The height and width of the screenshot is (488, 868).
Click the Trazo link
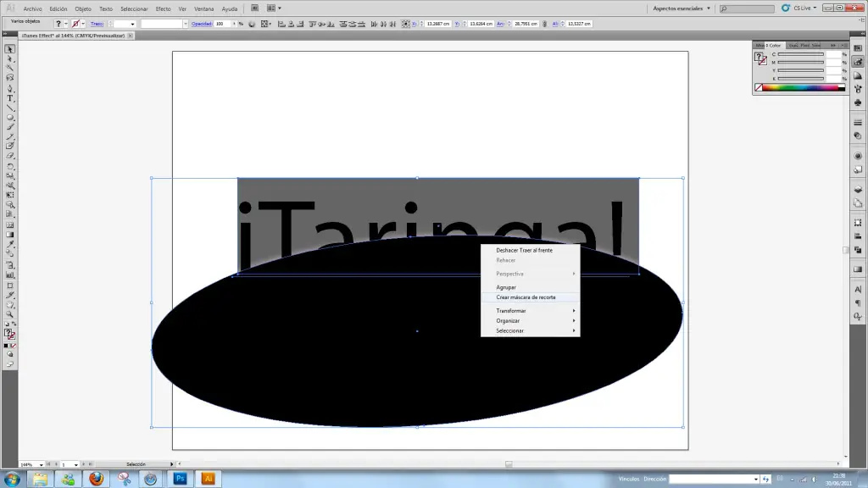(x=97, y=24)
